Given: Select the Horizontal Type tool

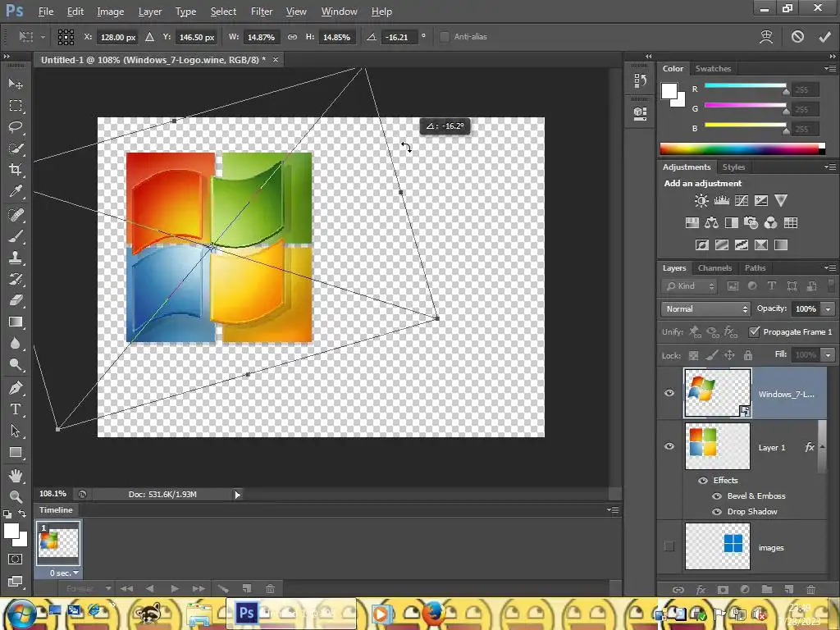Looking at the screenshot, I should 16,409.
